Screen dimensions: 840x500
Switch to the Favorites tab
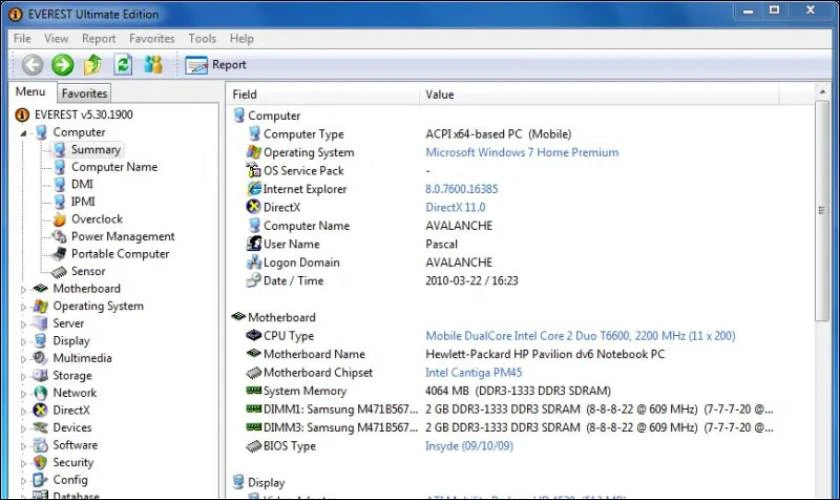tap(84, 93)
